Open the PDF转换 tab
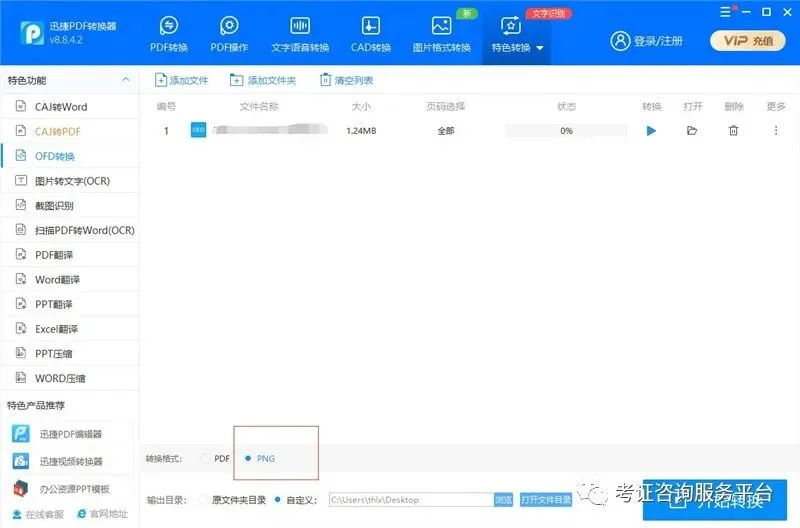The image size is (800, 528). 168,35
